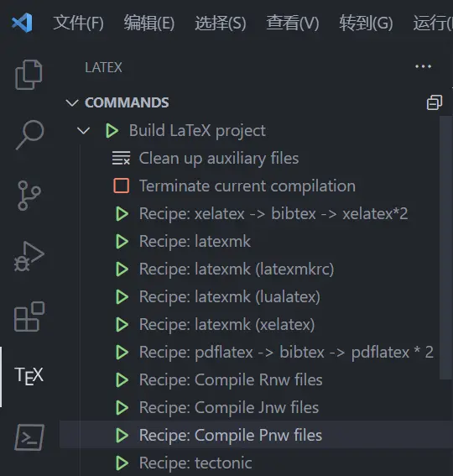Click Terminate current compilation

pos(234,186)
